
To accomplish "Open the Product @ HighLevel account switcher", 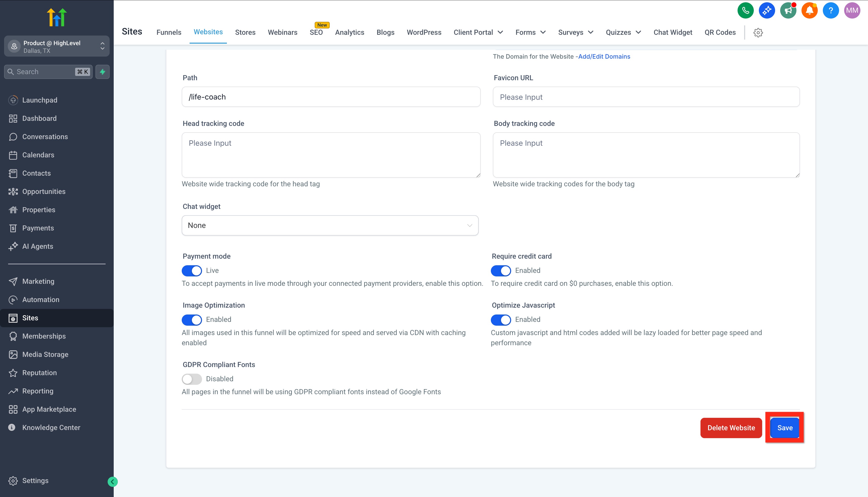I will pyautogui.click(x=57, y=46).
